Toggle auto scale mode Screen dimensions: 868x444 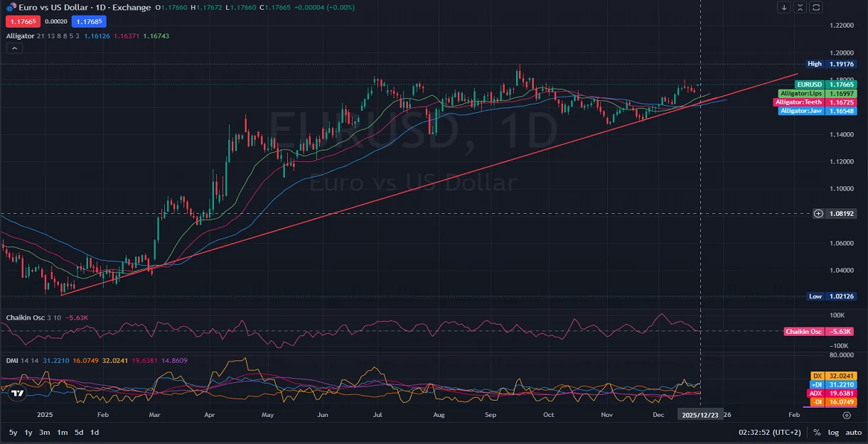[853, 432]
